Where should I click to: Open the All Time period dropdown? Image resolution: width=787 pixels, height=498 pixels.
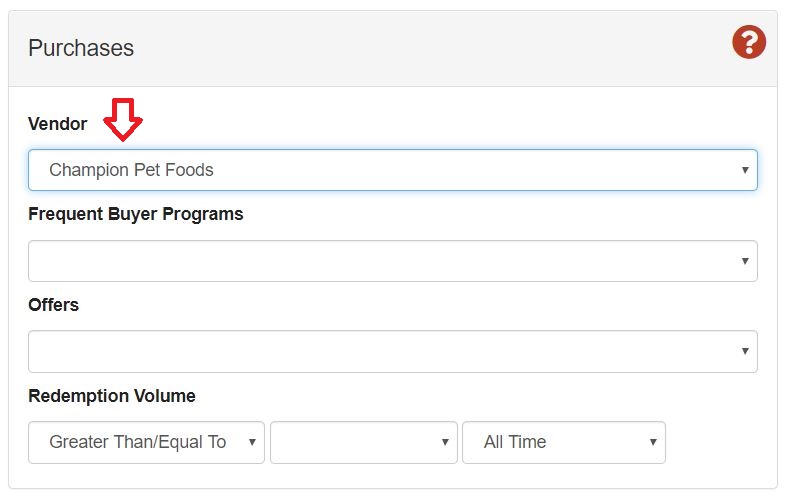(563, 442)
